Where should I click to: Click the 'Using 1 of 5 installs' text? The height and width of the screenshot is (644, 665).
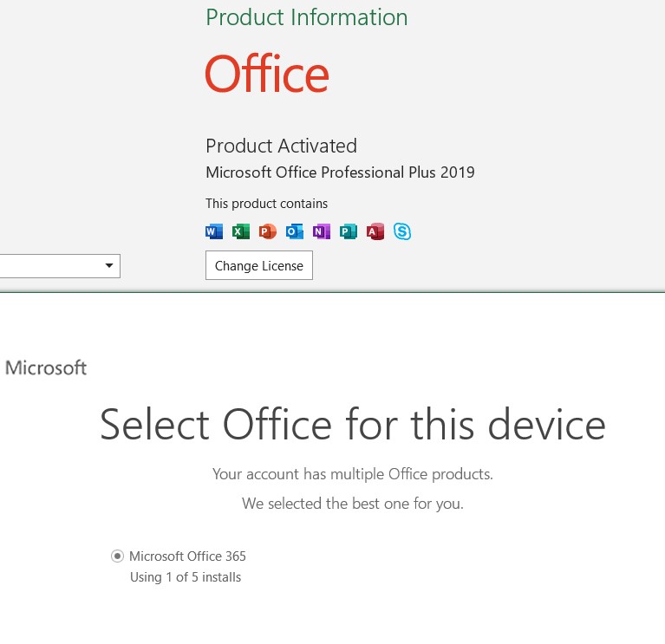(x=186, y=577)
